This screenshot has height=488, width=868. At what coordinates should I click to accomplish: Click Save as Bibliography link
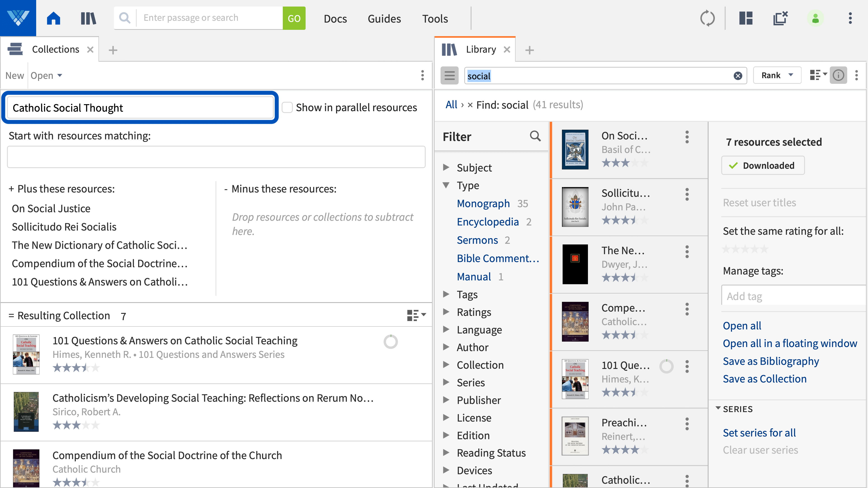pos(771,361)
